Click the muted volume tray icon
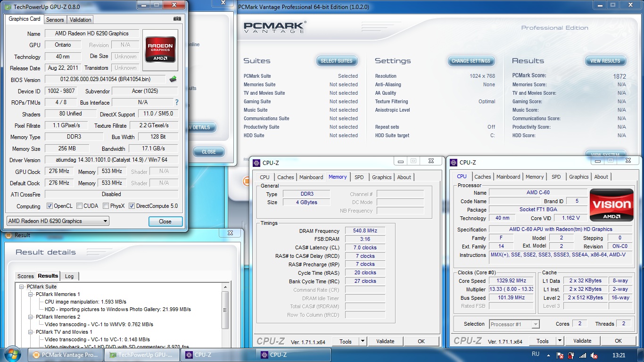This screenshot has width=644, height=362. point(594,355)
